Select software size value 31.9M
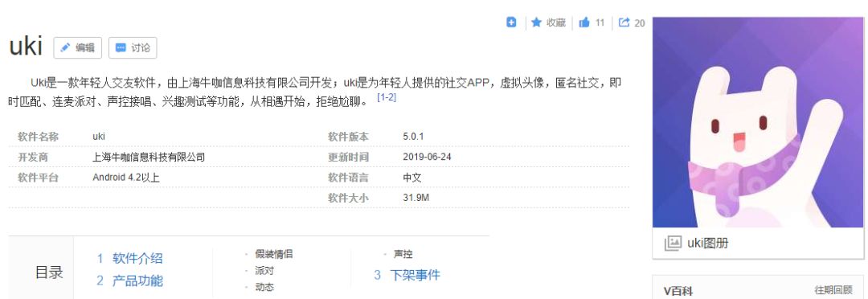The height and width of the screenshot is (299, 868). (x=416, y=198)
